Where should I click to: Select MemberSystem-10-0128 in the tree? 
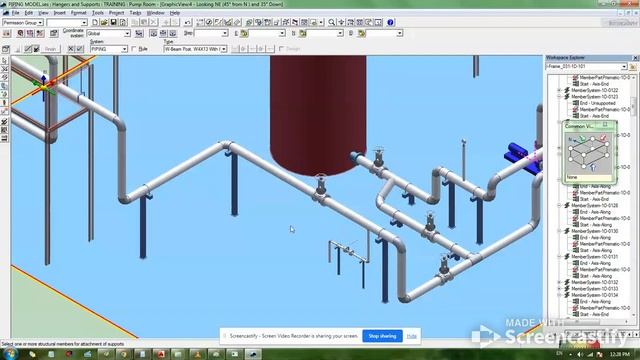(x=594, y=205)
